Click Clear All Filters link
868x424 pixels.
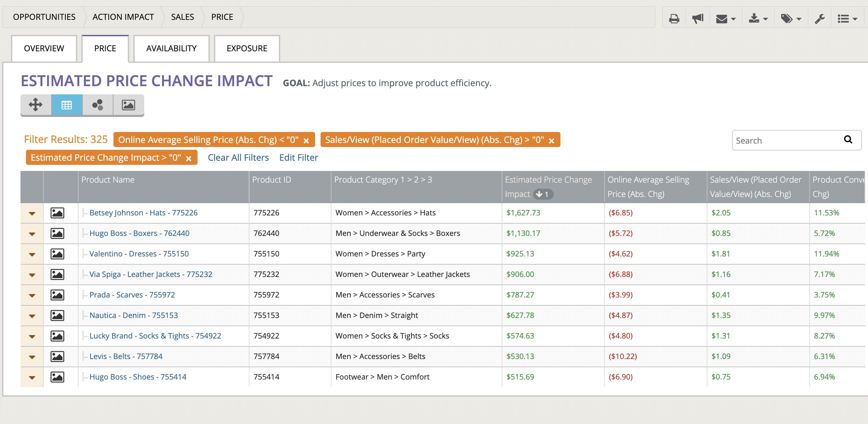point(238,158)
